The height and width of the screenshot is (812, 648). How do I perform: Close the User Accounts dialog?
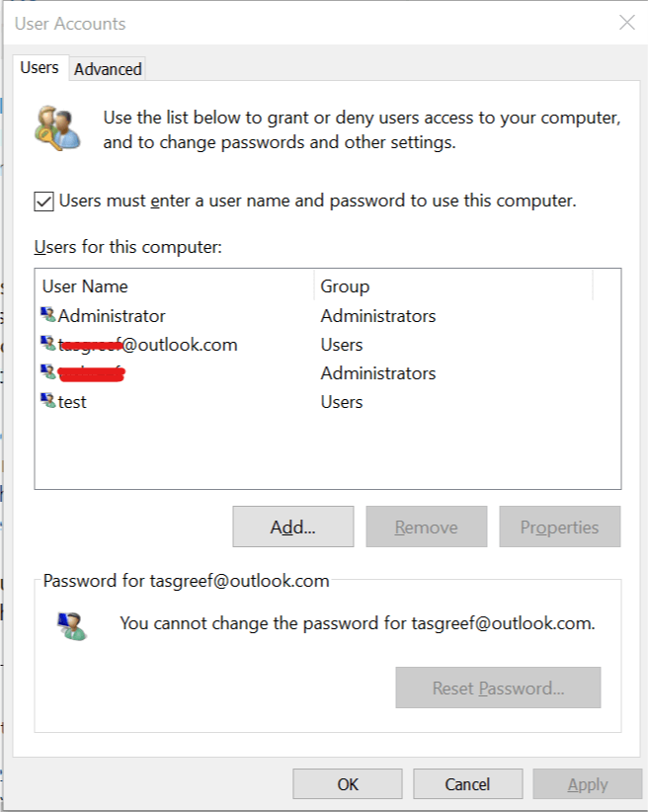tap(627, 23)
